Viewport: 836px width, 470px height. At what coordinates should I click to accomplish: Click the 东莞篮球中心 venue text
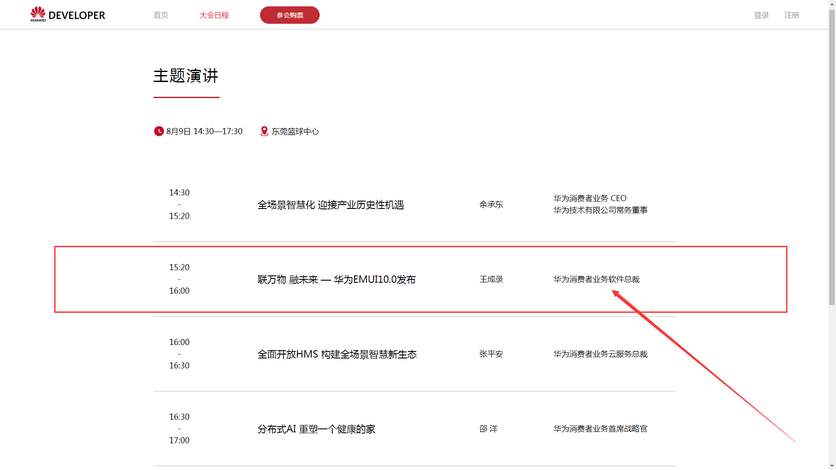pyautogui.click(x=295, y=131)
